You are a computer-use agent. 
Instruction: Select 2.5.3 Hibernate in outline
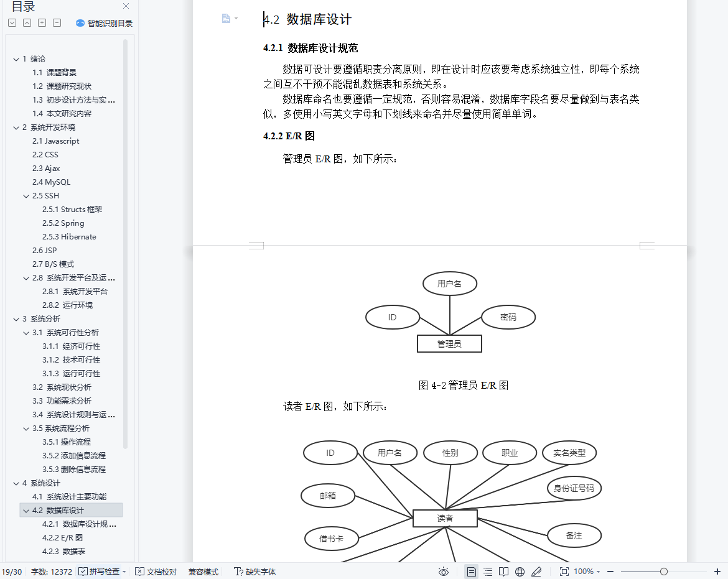click(69, 236)
